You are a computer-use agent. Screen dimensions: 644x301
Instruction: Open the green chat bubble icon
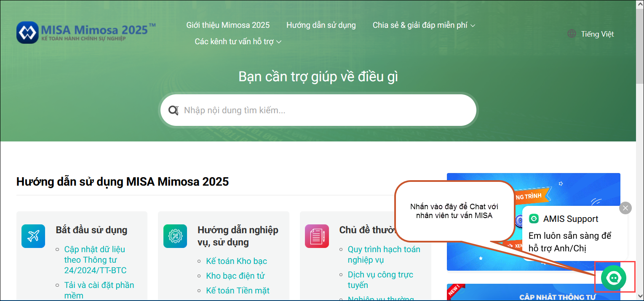(614, 277)
